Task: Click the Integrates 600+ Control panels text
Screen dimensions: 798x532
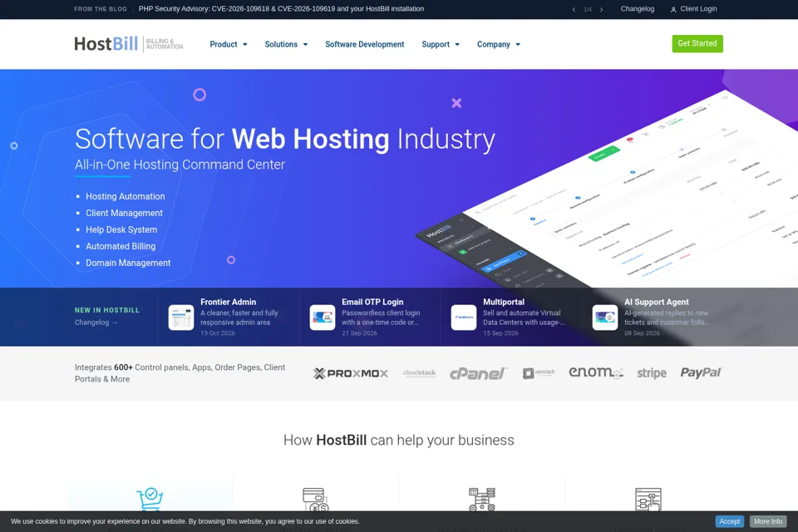Action: pyautogui.click(x=180, y=373)
